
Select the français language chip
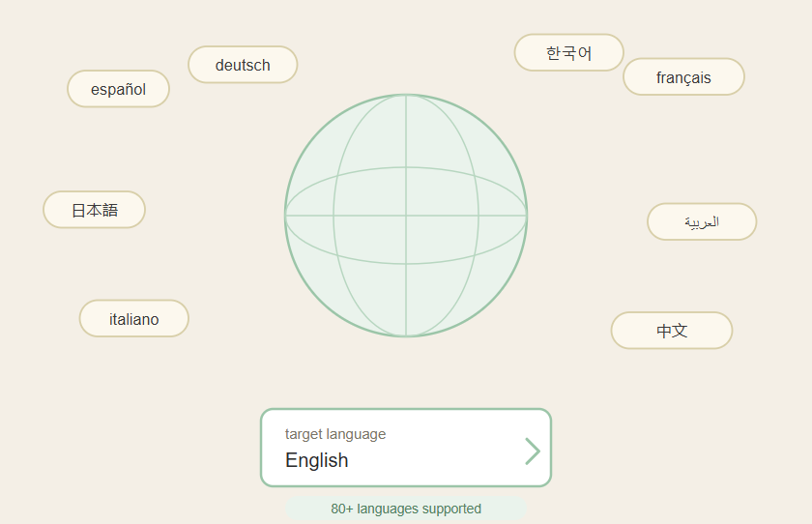683,77
